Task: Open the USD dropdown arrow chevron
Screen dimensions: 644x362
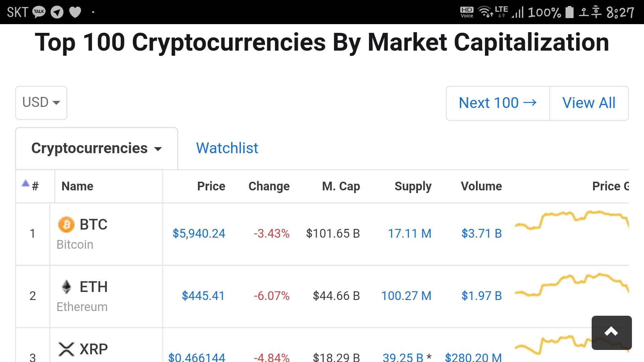Action: 56,103
